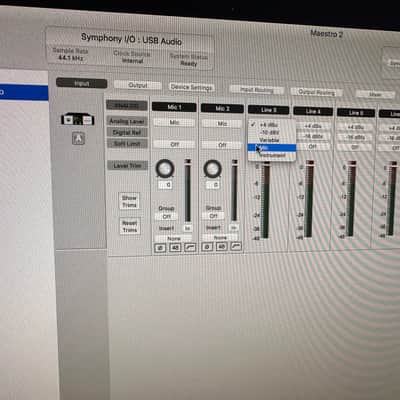Open the Line 4 -16 dBfs digital reference dropdown
This screenshot has width=400, height=400.
coord(313,136)
